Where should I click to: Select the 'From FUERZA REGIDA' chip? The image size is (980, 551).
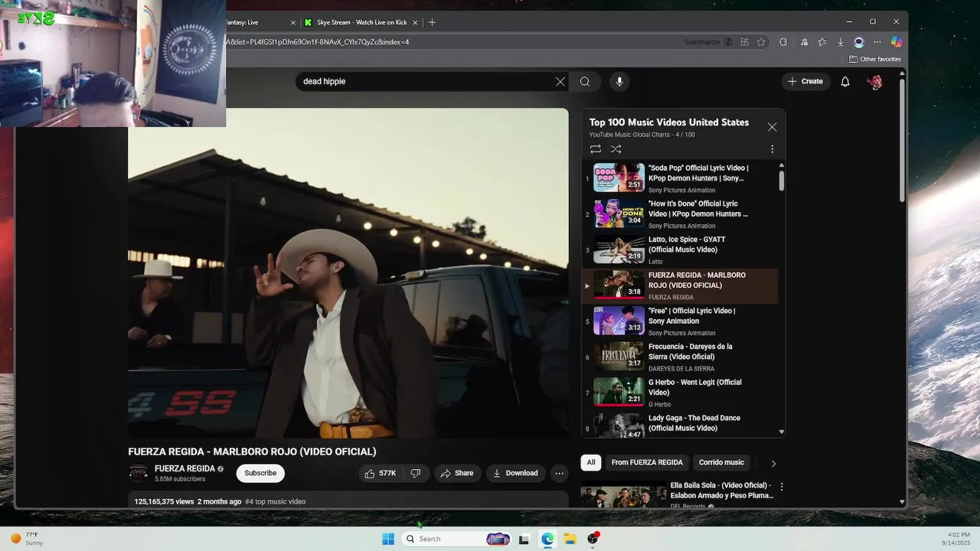tap(647, 462)
